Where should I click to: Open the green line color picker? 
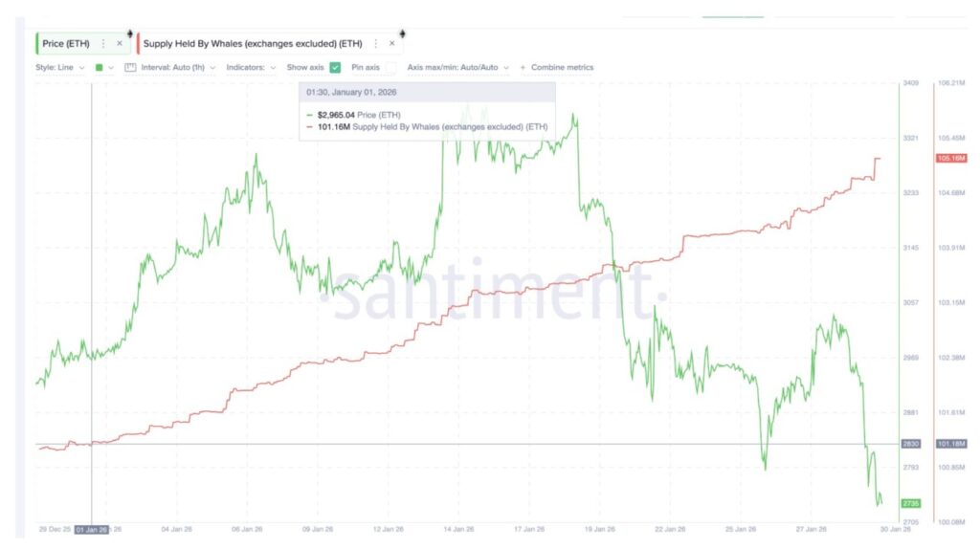(104, 68)
